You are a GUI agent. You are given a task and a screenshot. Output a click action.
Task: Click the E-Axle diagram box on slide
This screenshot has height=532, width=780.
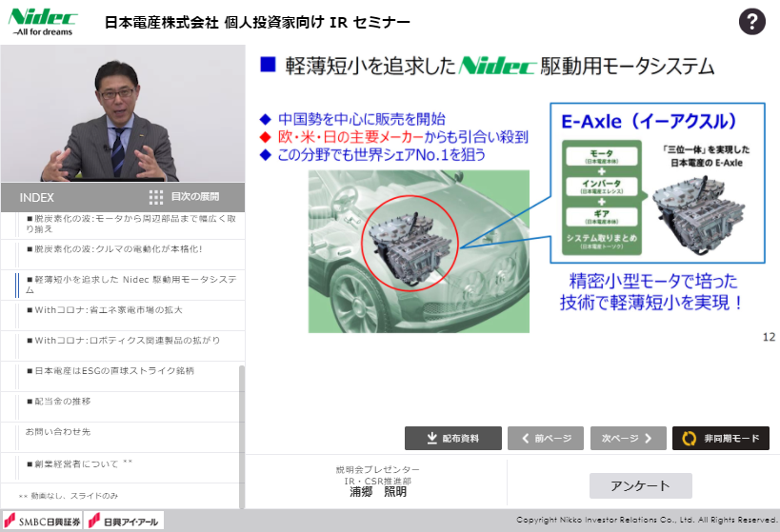657,183
